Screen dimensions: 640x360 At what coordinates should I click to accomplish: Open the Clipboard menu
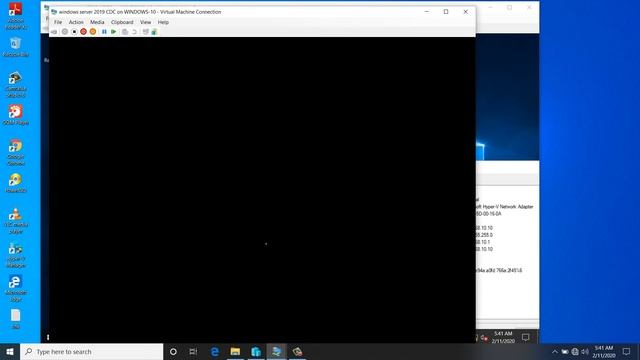point(122,22)
